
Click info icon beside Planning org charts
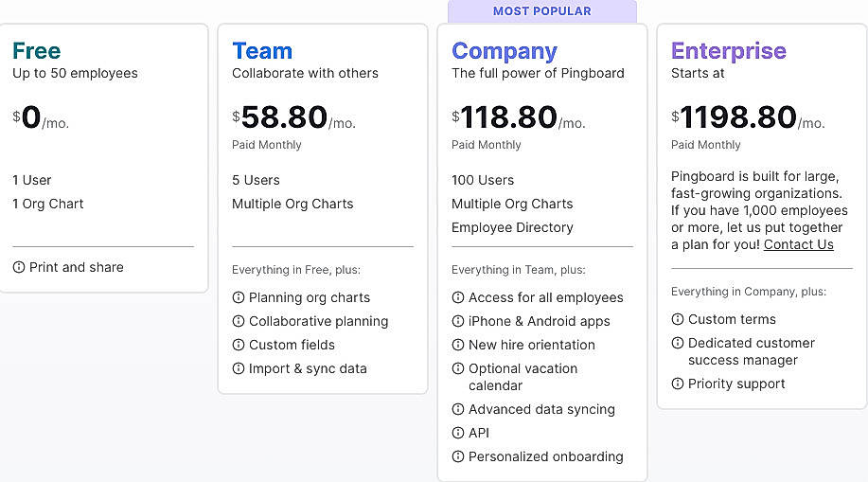coord(239,297)
